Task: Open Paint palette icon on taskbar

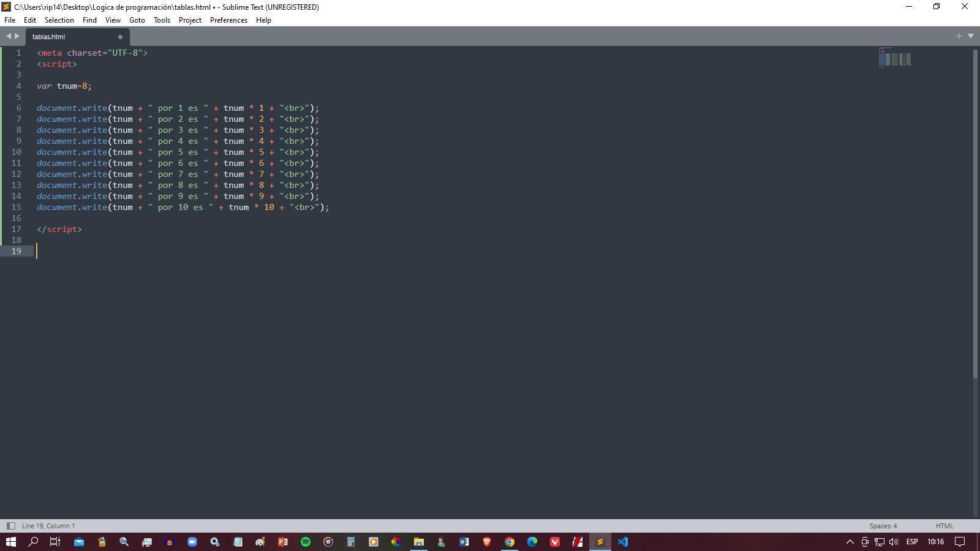Action: point(260,542)
